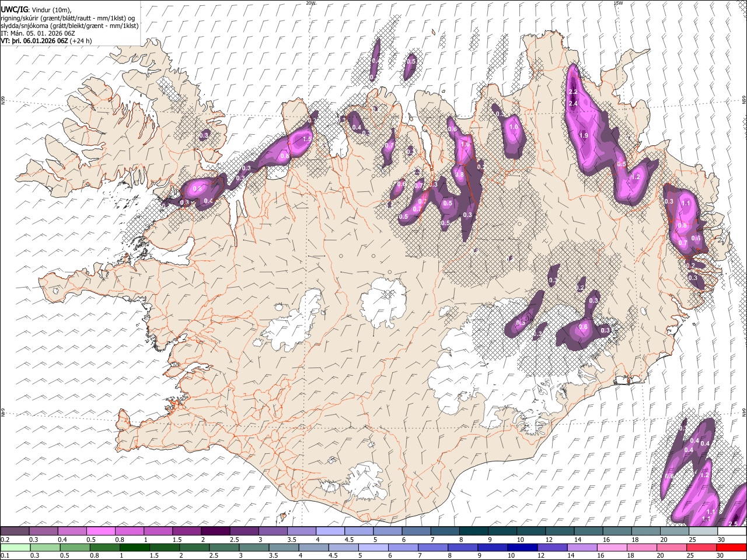Click the '2.2' precipitation value on the map
The height and width of the screenshot is (560, 747).
coord(573,92)
